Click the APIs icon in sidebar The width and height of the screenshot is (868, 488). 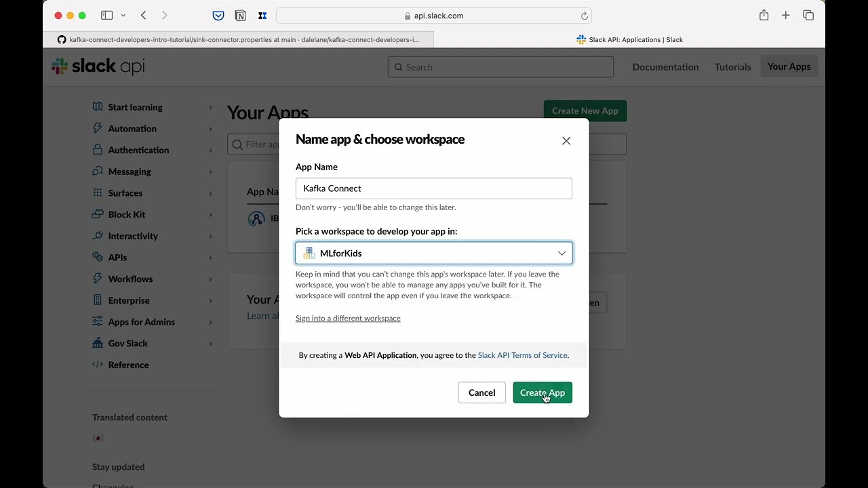click(98, 258)
